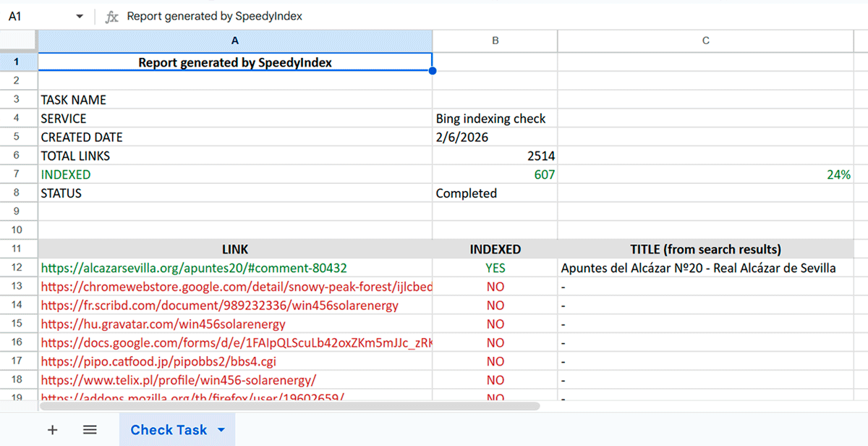Click the hu.gravatar.com win456solarenergy link
The image size is (868, 446).
163,324
